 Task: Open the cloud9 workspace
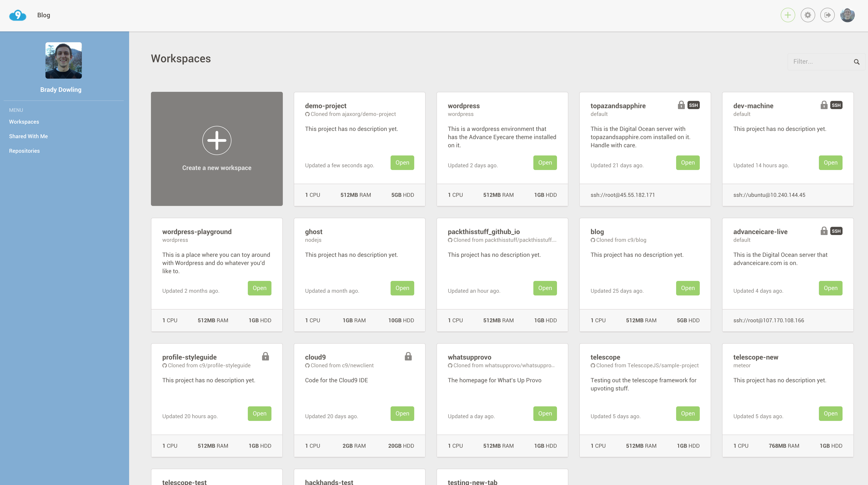(402, 414)
